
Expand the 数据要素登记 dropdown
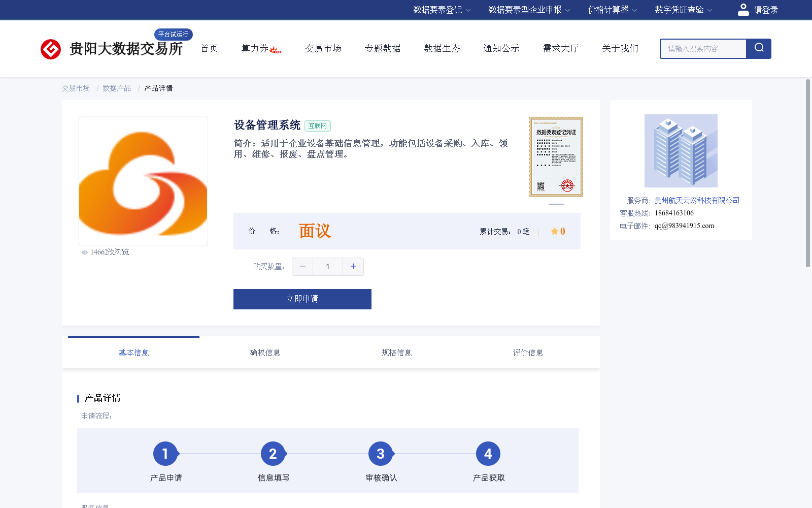pyautogui.click(x=442, y=10)
